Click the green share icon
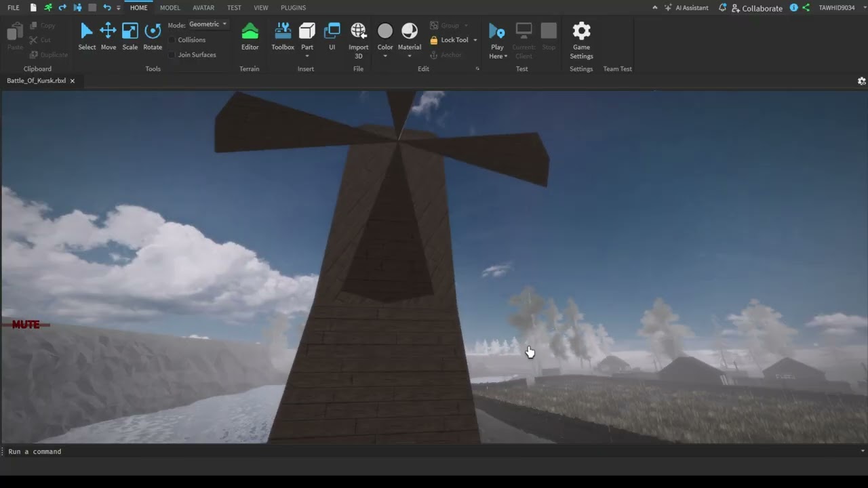The height and width of the screenshot is (488, 868). [x=806, y=7]
